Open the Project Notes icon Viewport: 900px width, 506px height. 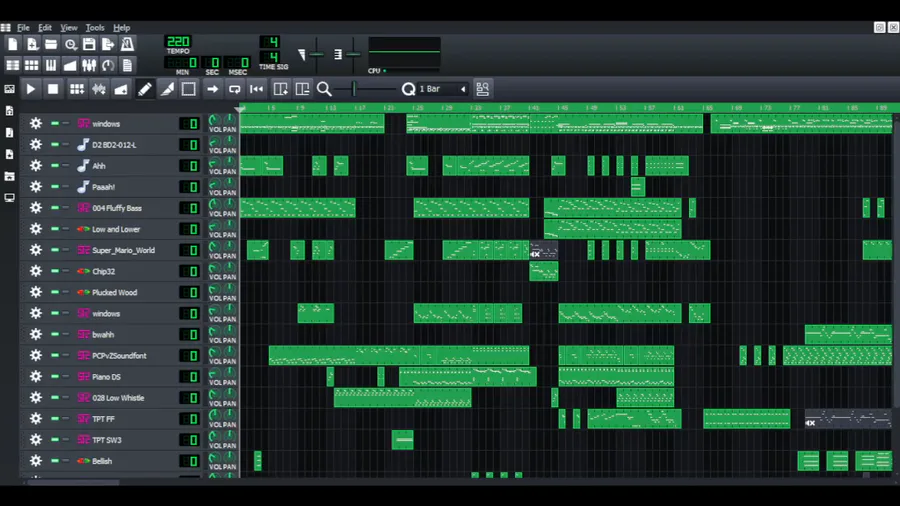pos(127,65)
